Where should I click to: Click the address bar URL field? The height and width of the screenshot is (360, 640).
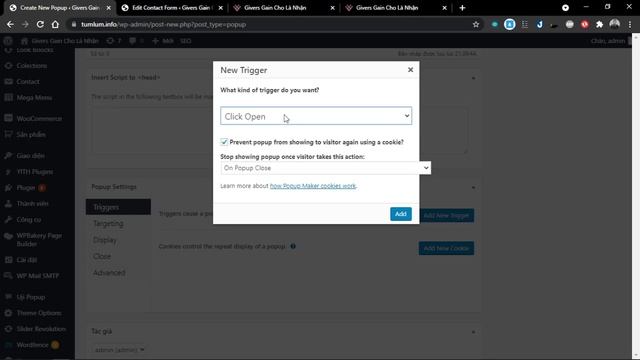tap(269, 24)
